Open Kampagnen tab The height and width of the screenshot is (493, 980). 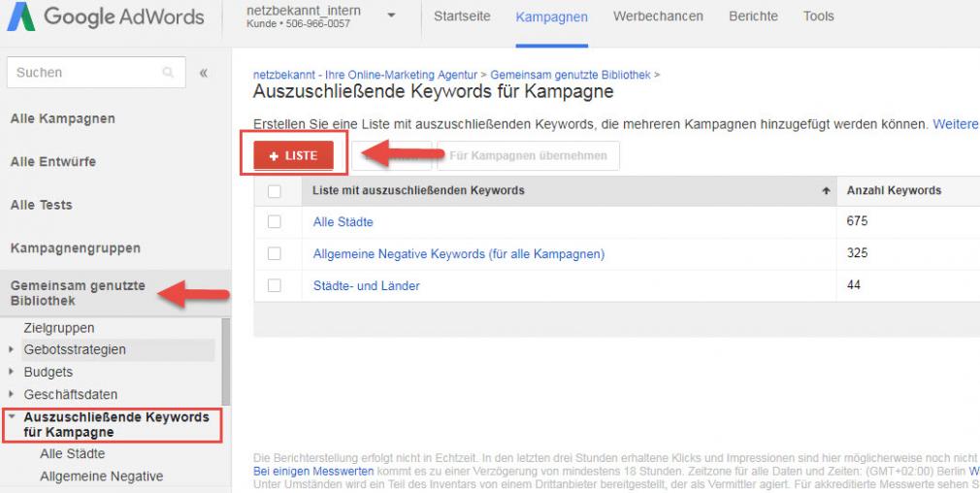551,16
